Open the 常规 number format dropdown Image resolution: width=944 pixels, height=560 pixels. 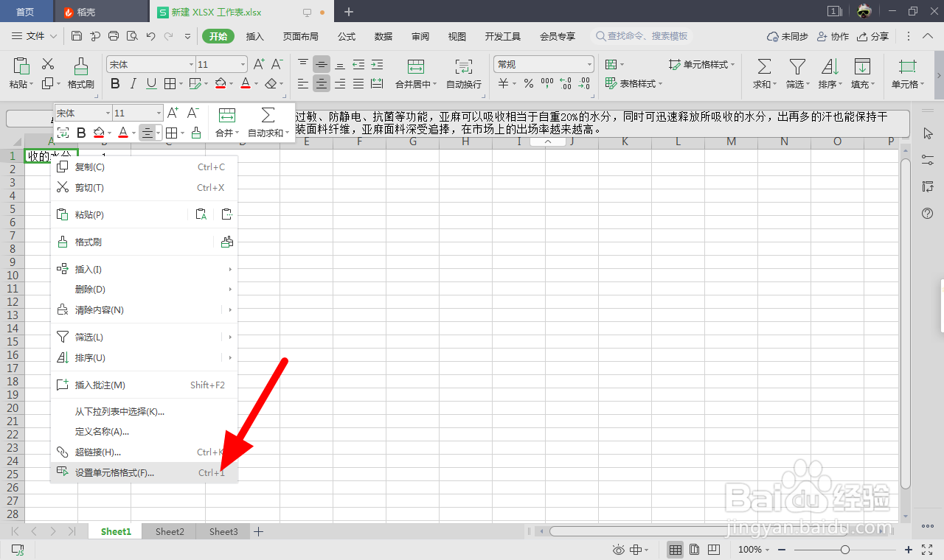pyautogui.click(x=542, y=64)
